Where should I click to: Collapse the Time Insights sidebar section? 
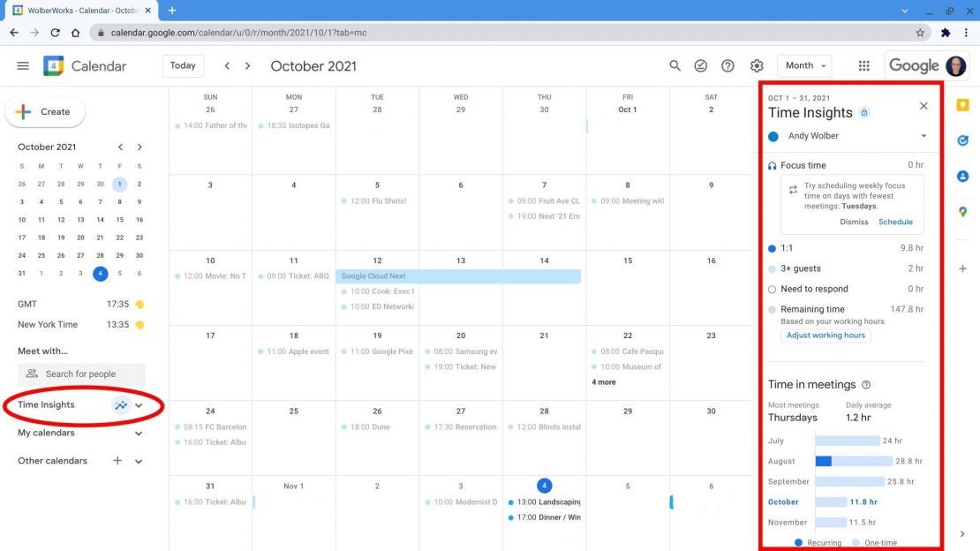139,405
